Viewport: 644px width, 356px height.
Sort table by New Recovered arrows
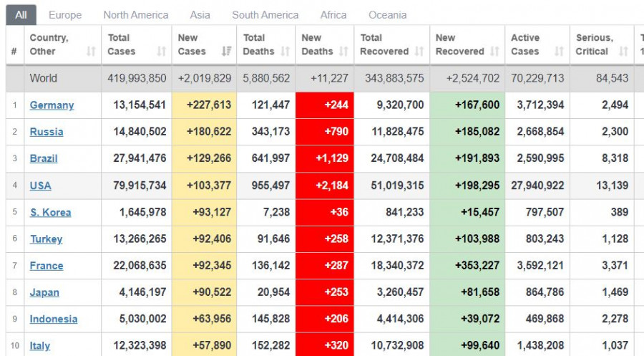tap(494, 52)
